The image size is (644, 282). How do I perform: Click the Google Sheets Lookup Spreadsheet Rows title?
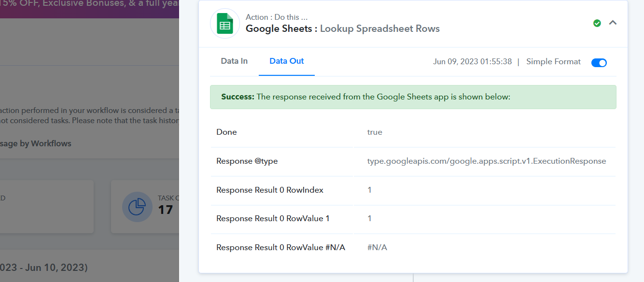[x=343, y=28]
